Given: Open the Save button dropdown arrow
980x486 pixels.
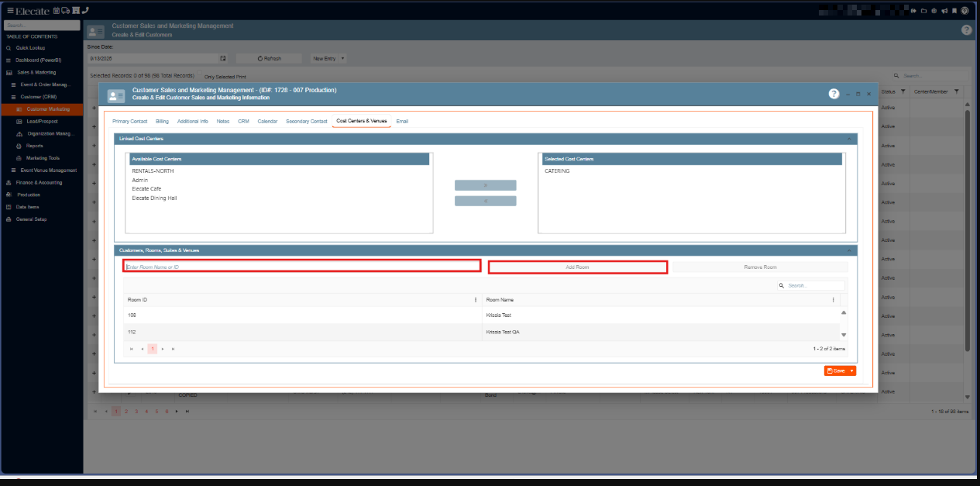Looking at the screenshot, I should tap(851, 371).
